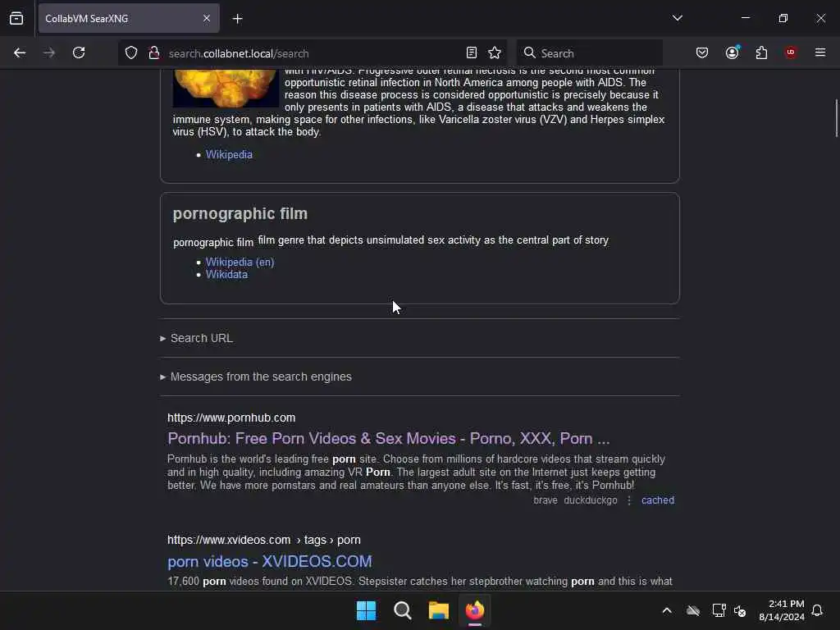Image resolution: width=840 pixels, height=630 pixels.
Task: Open the clock and date flyout
Action: coord(782,610)
